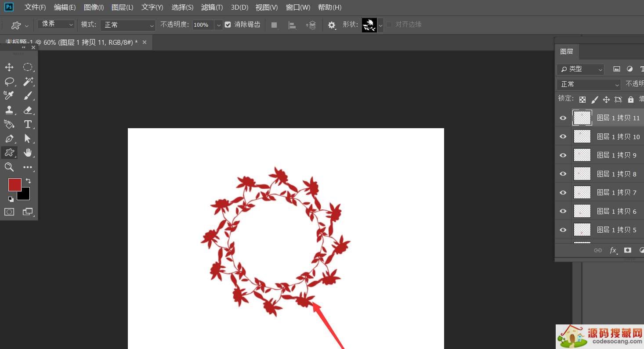The width and height of the screenshot is (644, 349).
Task: Lock transparent pixels checkerboard icon
Action: [582, 100]
